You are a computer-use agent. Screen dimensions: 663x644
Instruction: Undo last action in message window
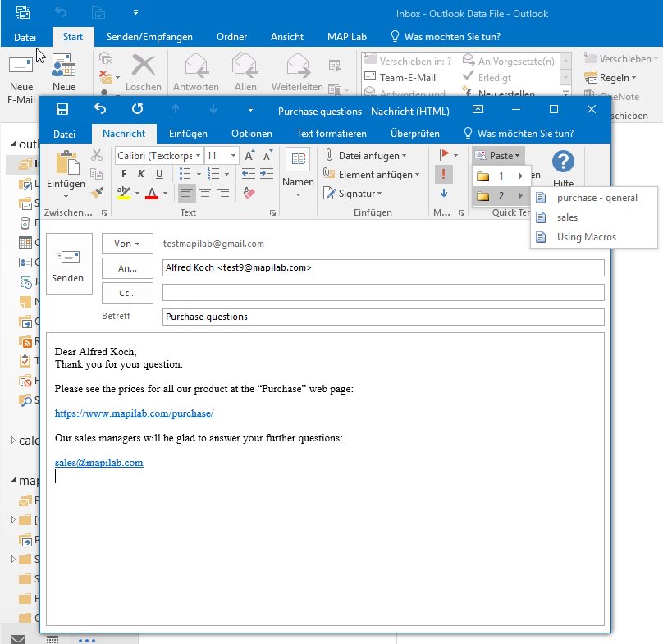pos(100,109)
